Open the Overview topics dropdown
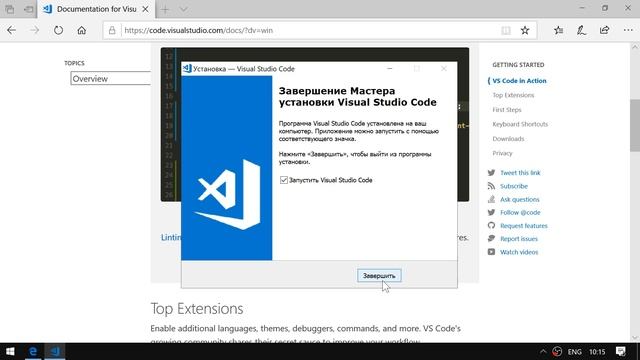 (111, 78)
